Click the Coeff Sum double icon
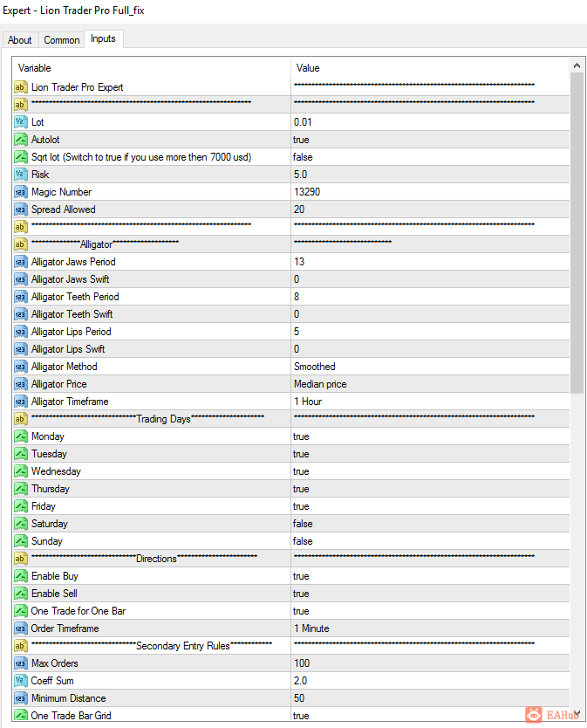 click(20, 681)
